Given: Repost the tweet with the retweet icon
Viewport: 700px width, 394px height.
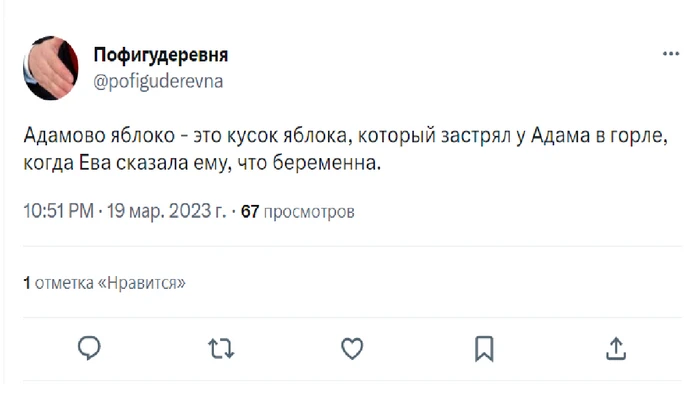Looking at the screenshot, I should (221, 348).
